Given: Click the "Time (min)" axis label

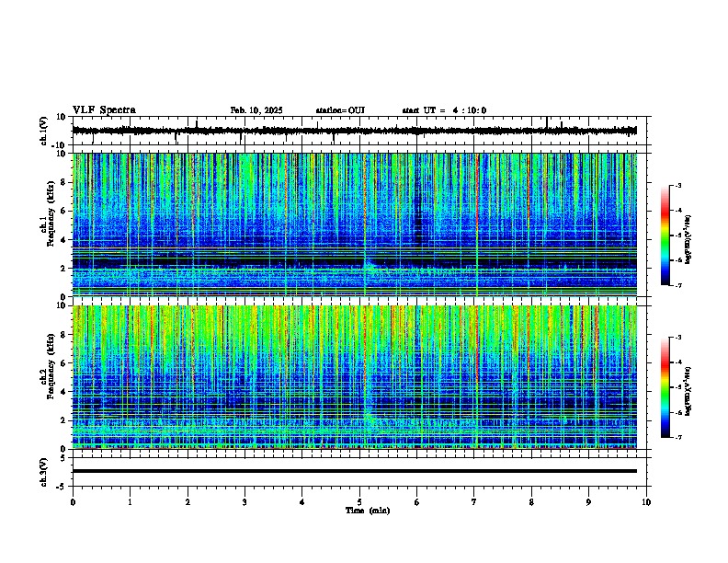Looking at the screenshot, I should [x=368, y=511].
